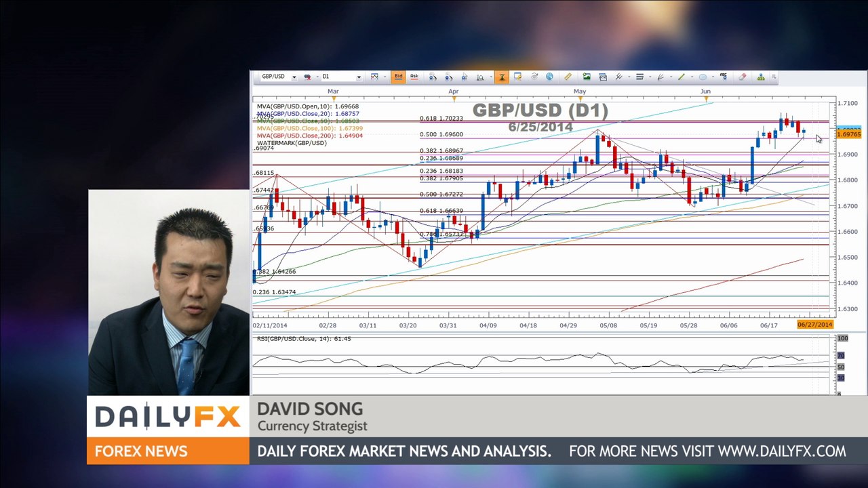Click the chart snapshot frame icon

click(602, 77)
